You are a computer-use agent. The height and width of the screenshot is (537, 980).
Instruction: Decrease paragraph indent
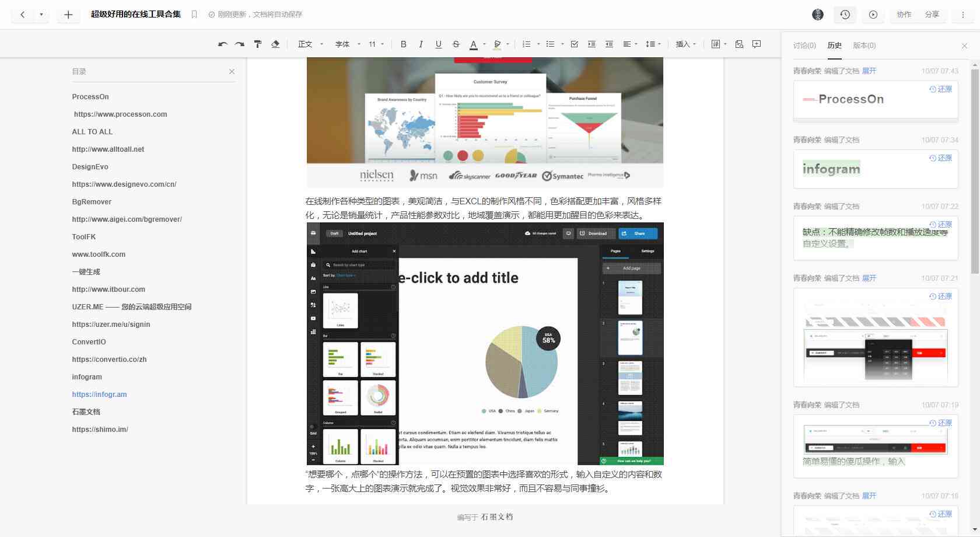click(609, 44)
